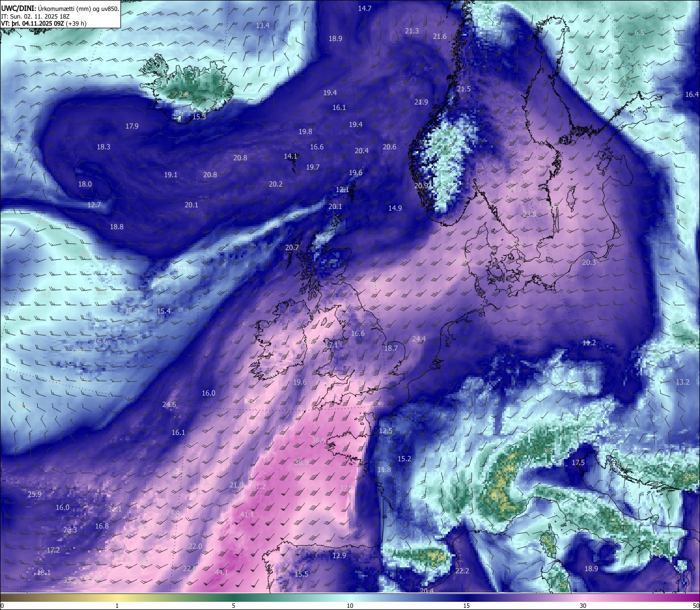Select the 20.2 value label
Screen dimensions: 700x610
click(276, 184)
